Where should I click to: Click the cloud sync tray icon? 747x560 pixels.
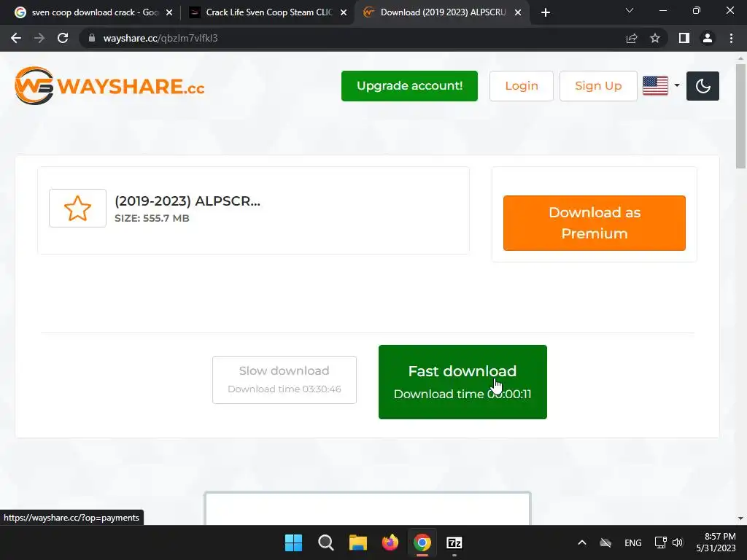pyautogui.click(x=605, y=542)
